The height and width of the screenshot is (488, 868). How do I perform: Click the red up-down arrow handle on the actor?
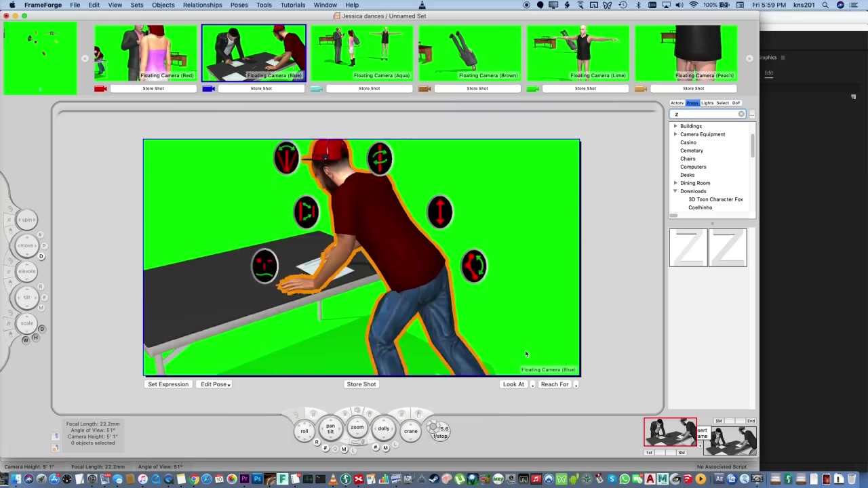(440, 212)
